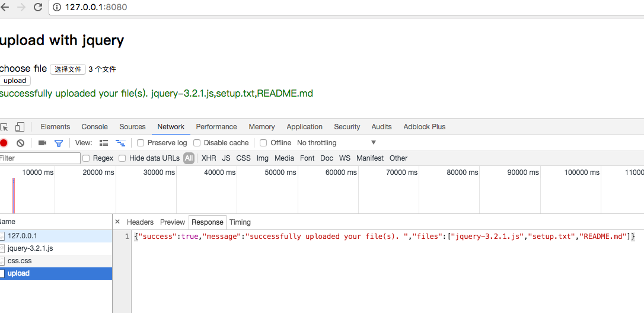Open the Headers tab
Viewport: 644px width, 313px height.
(x=140, y=222)
